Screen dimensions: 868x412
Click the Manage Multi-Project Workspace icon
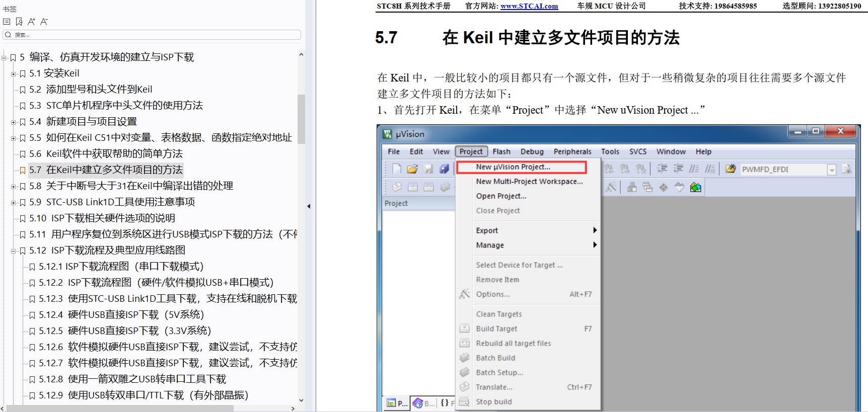pos(647,187)
